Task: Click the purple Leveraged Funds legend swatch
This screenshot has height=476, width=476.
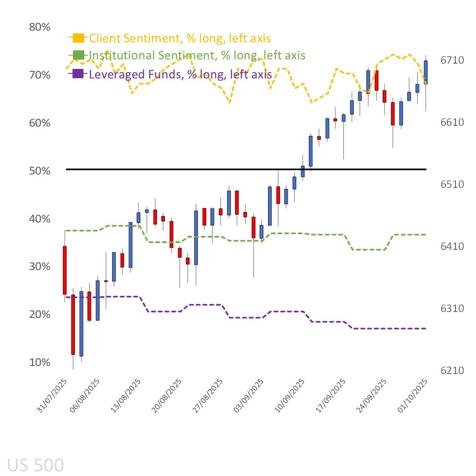Action: point(79,74)
